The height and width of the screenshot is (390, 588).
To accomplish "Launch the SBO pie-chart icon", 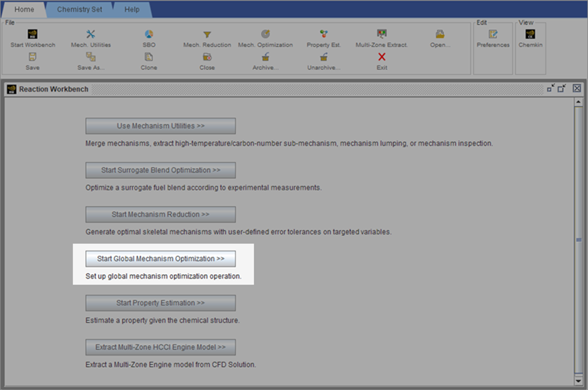I will [x=149, y=34].
